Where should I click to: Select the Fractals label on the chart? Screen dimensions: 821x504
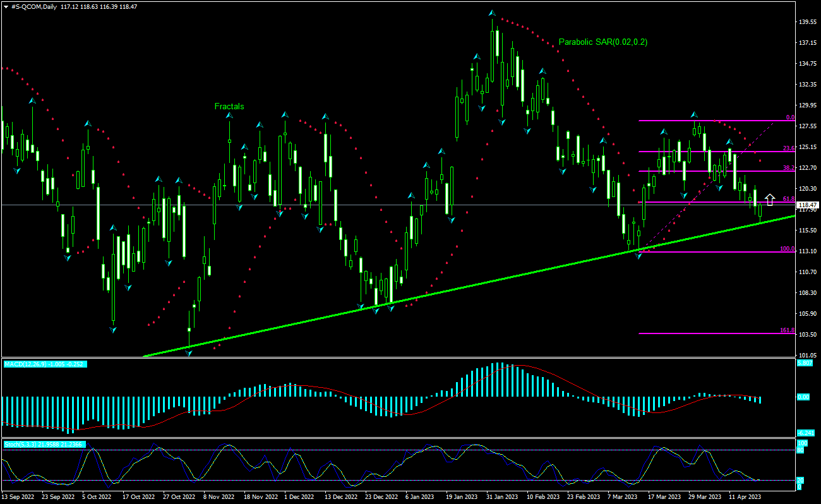click(230, 106)
